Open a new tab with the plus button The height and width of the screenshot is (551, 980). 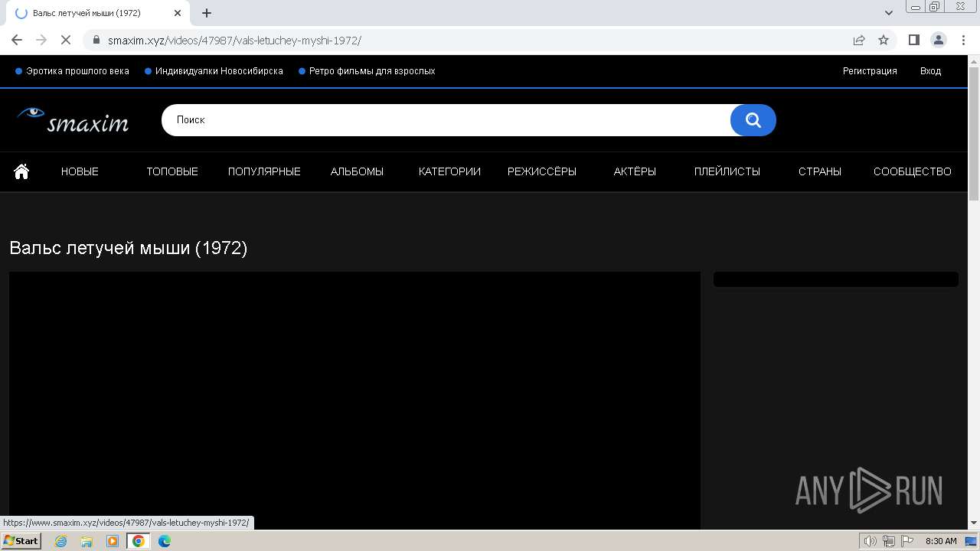[x=207, y=13]
